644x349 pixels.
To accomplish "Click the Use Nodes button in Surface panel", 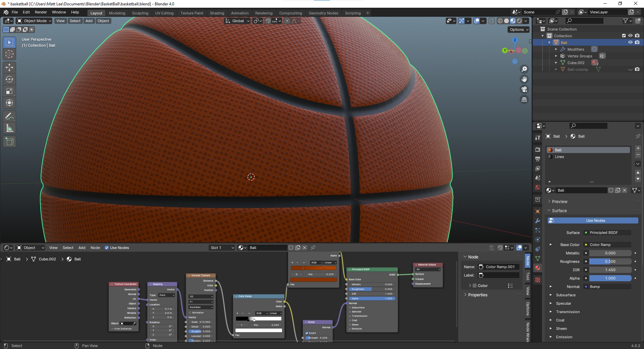I will point(593,220).
